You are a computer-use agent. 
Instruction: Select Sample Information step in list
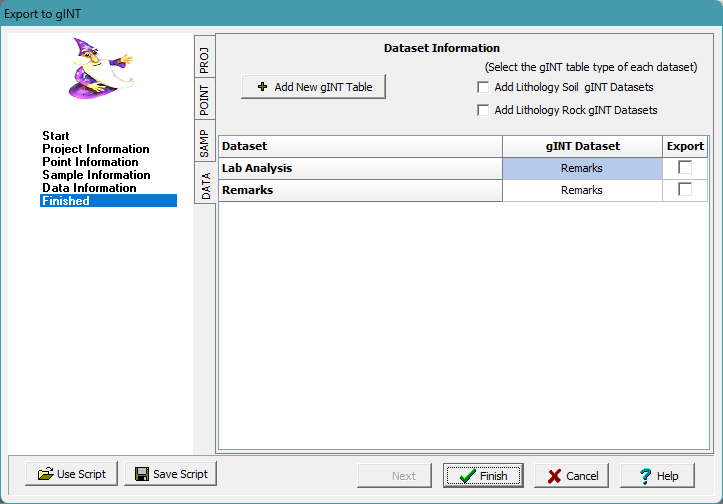[96, 175]
